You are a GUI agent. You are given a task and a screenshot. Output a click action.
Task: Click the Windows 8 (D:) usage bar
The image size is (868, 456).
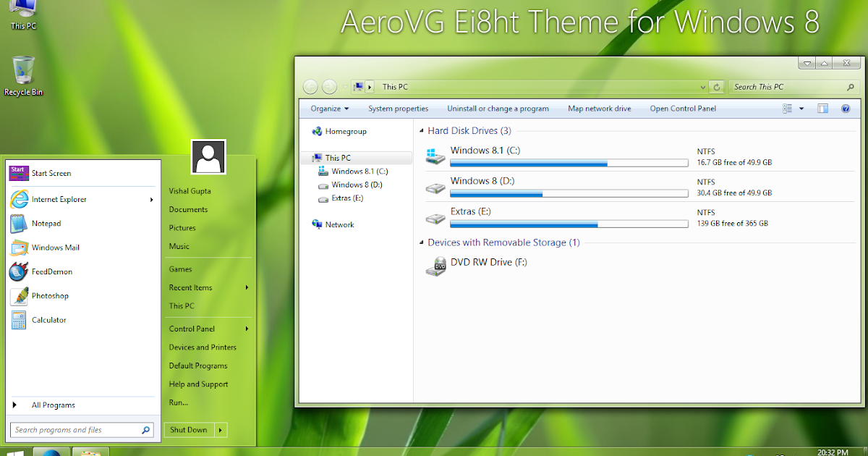click(x=569, y=194)
